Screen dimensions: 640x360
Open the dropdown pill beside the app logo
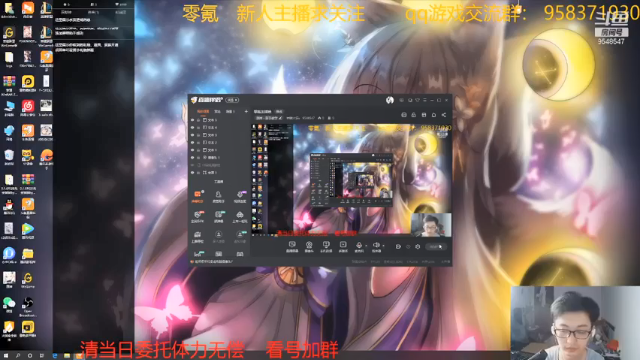232,100
